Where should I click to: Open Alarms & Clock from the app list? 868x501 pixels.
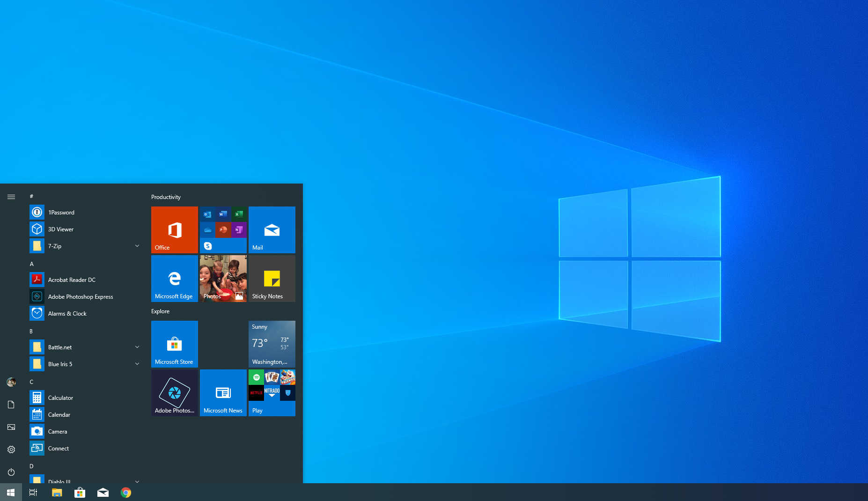coord(67,313)
